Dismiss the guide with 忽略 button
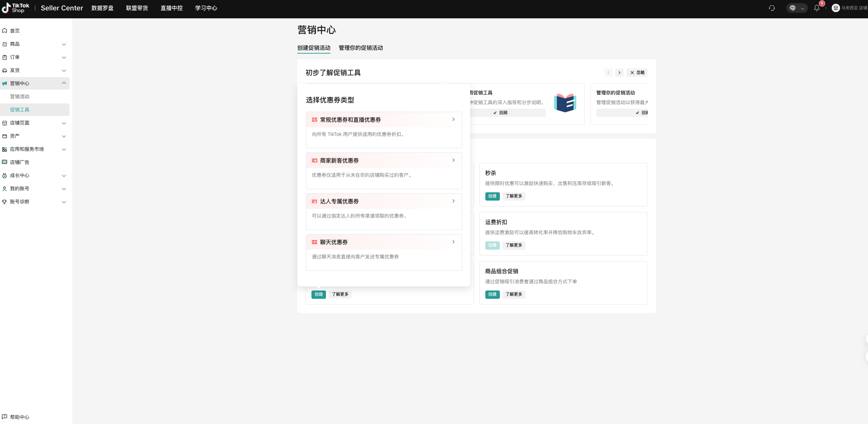The height and width of the screenshot is (424, 868). [x=637, y=73]
